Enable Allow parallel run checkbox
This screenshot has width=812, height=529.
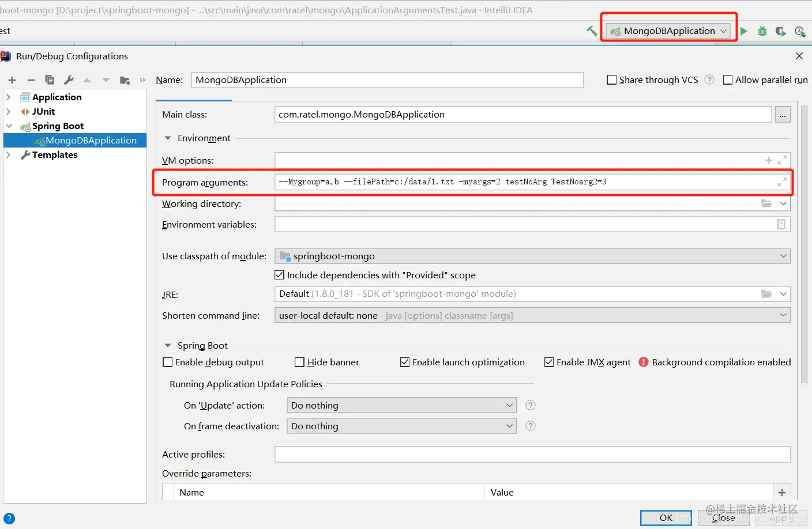(728, 80)
